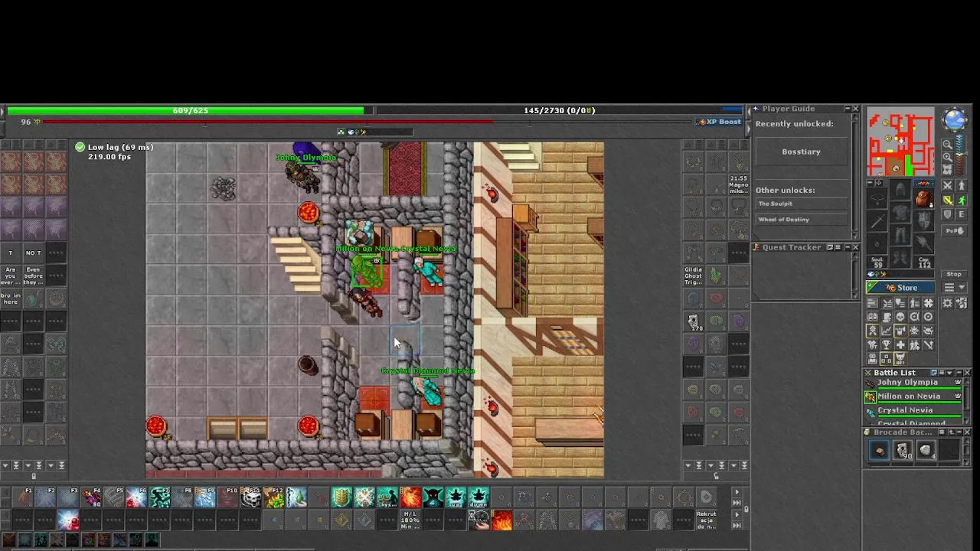Select the helmet equipment slot
Image resolution: width=980 pixels, height=551 pixels.
tap(900, 190)
